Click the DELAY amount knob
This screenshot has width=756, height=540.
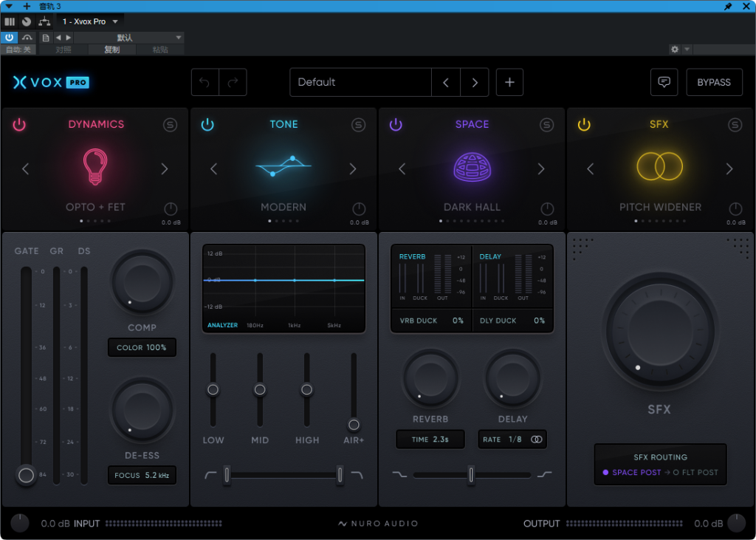[x=512, y=378]
